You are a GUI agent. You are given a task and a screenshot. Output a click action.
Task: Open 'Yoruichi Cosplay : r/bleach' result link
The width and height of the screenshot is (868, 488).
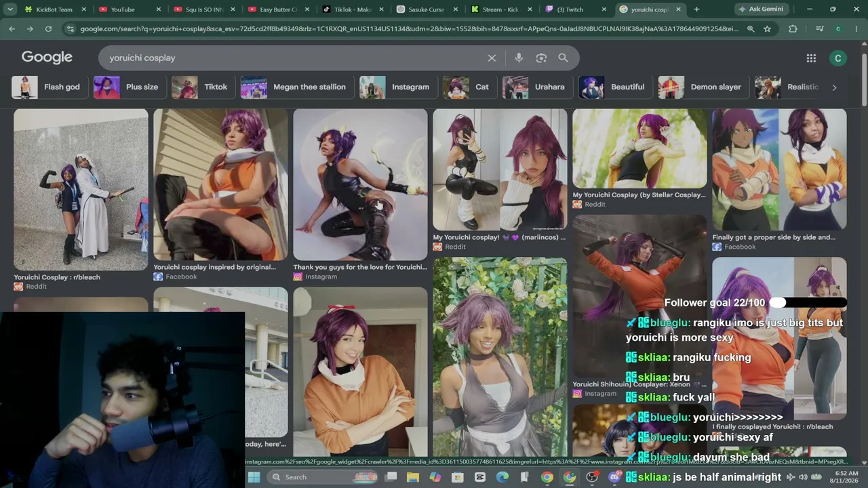57,277
